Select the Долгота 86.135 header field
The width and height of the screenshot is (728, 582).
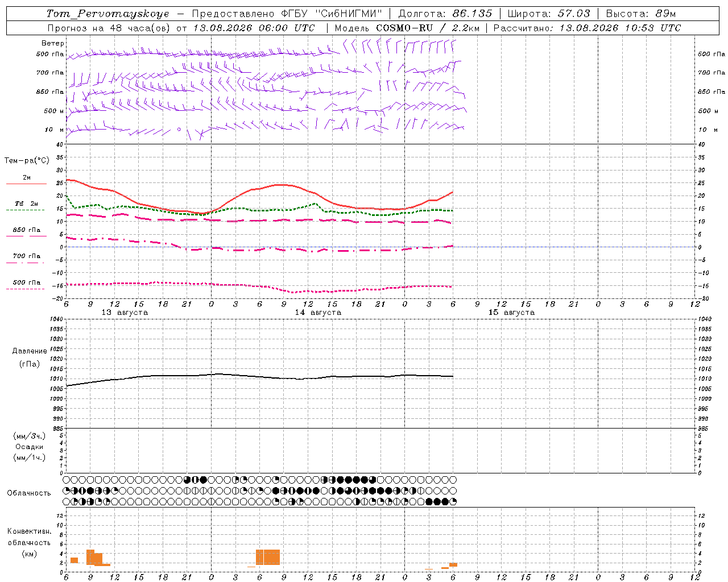(x=445, y=14)
